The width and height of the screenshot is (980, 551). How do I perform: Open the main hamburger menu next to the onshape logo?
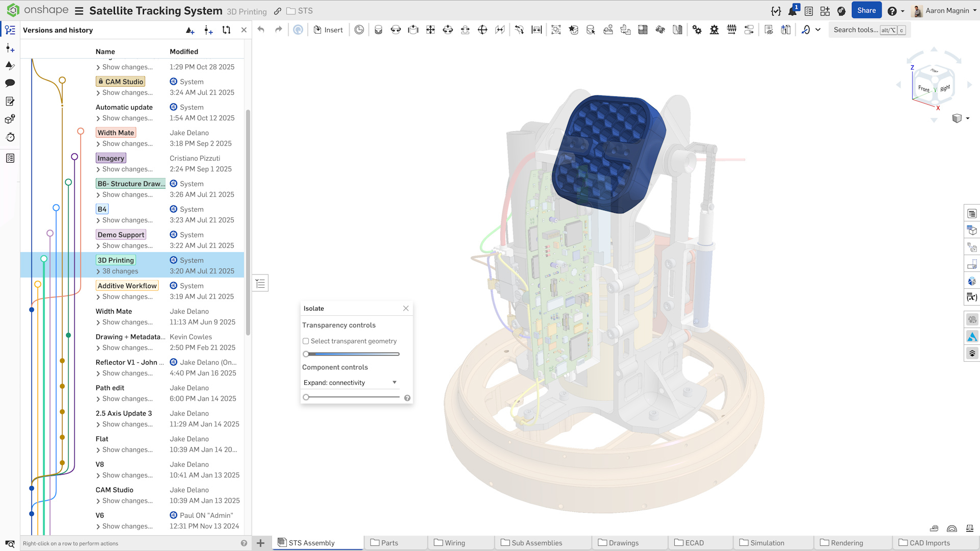79,11
